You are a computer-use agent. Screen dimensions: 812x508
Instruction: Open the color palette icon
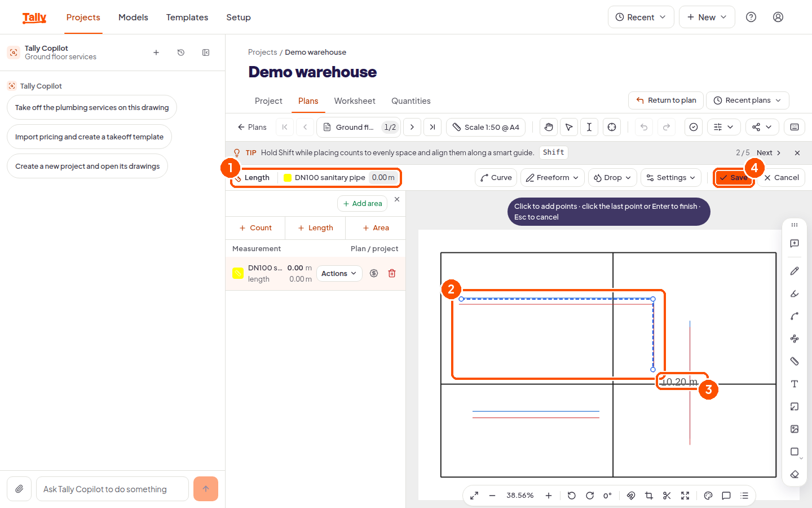click(708, 496)
